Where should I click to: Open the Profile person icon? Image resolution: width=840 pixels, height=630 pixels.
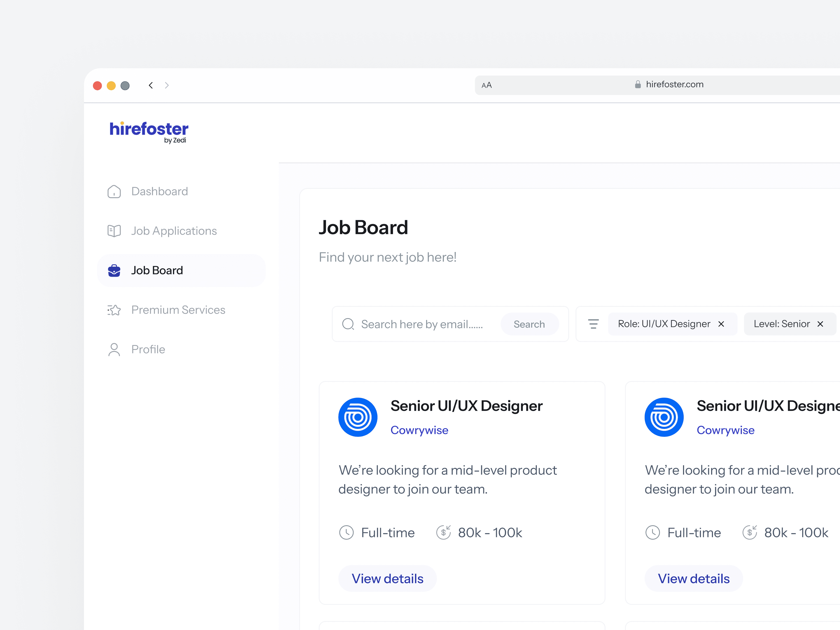[x=114, y=349]
